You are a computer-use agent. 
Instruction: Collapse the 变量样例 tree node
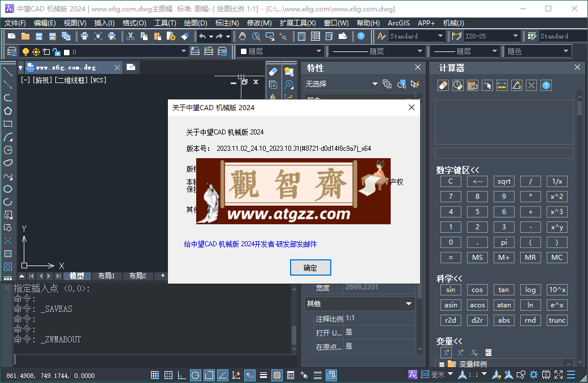coord(442,364)
